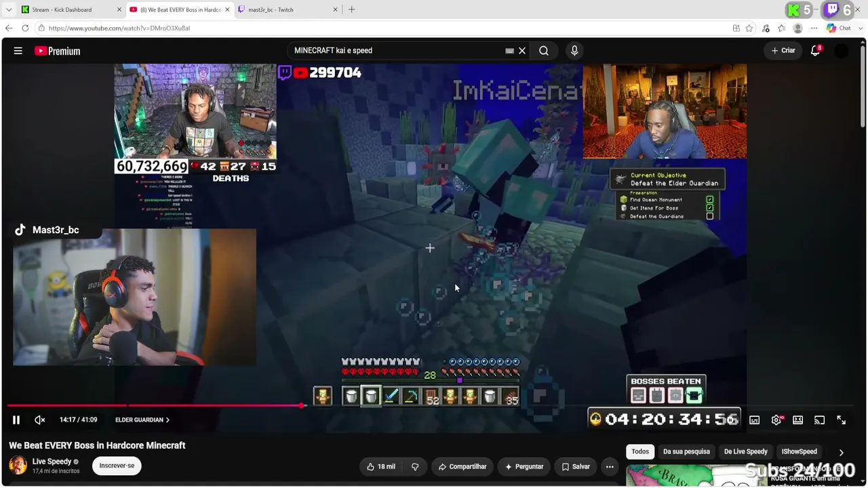This screenshot has width=868, height=488.
Task: Open the YouTube guide hamburger menu
Action: click(18, 51)
